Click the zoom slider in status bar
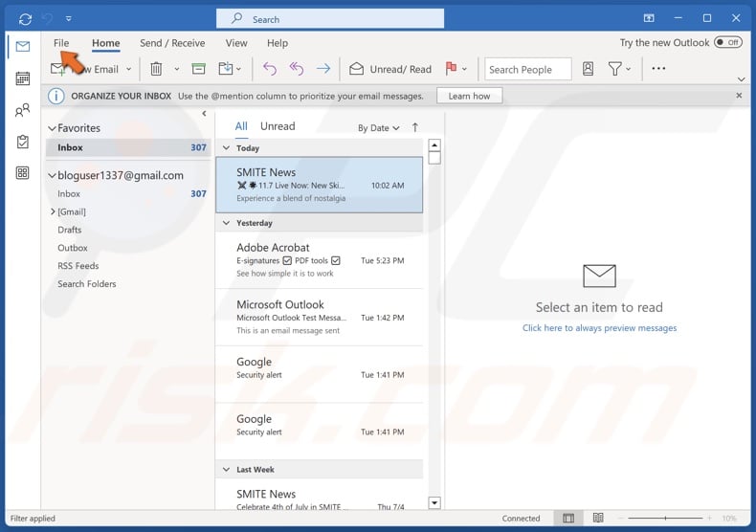The image size is (756, 532). pyautogui.click(x=665, y=518)
